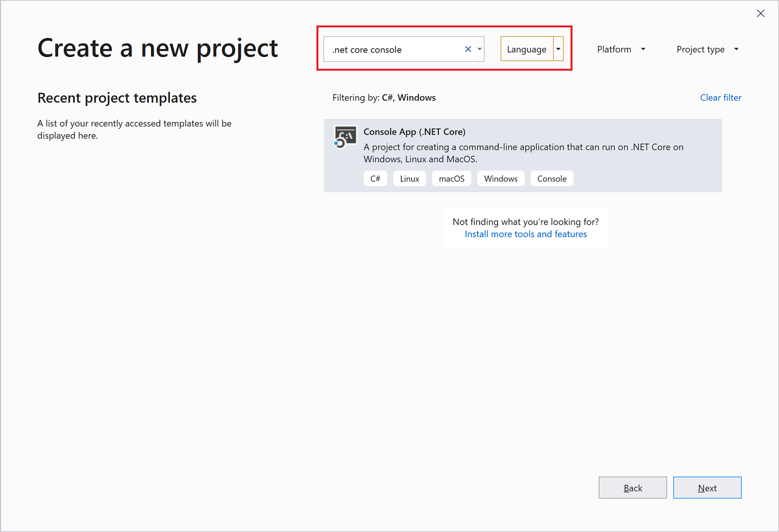Expand the Language dropdown arrow button
The height and width of the screenshot is (532, 779).
[558, 49]
